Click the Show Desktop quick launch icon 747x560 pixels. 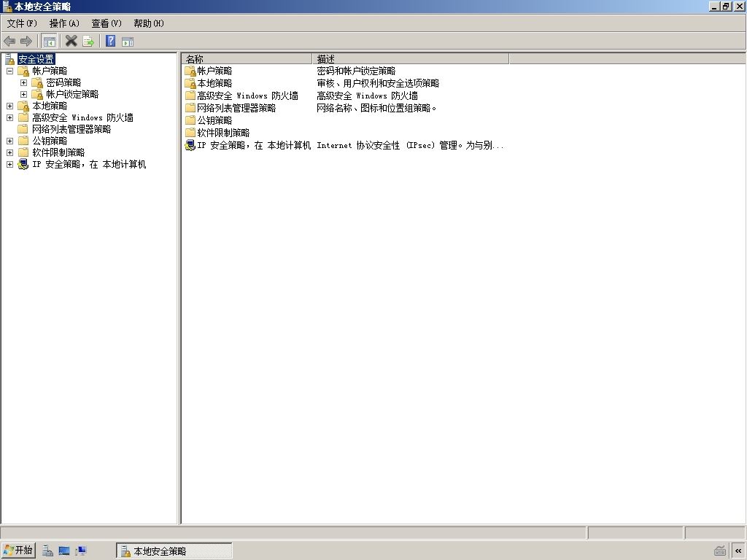point(64,551)
